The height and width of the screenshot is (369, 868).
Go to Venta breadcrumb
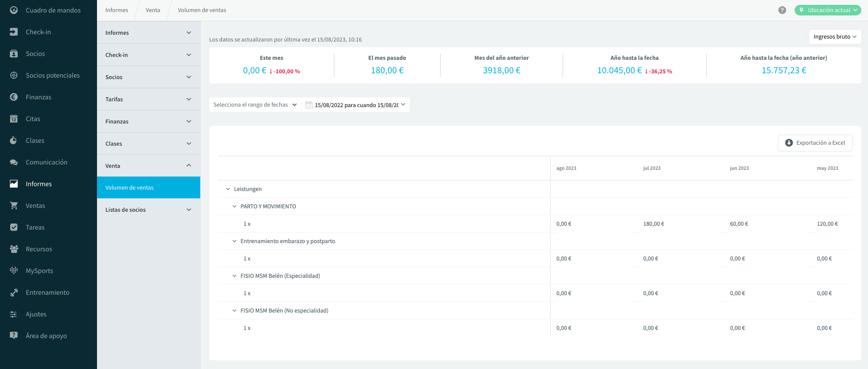click(153, 10)
